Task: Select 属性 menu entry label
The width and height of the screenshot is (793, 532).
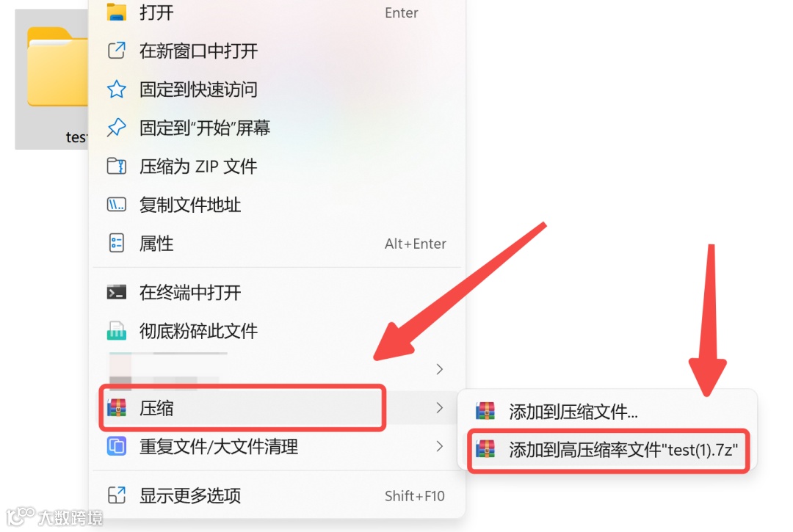Action: coord(156,244)
